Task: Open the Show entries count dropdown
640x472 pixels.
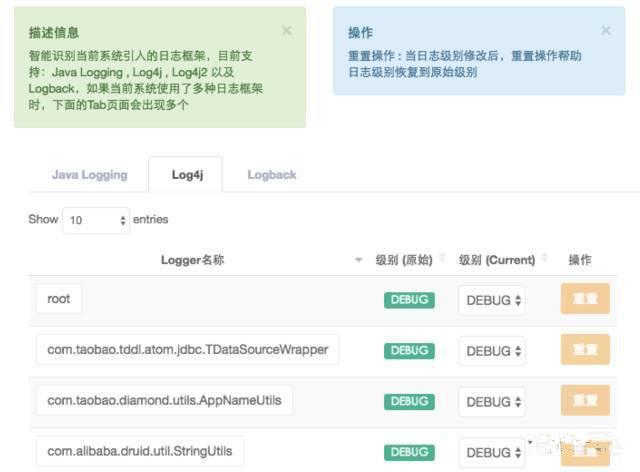Action: pyautogui.click(x=96, y=220)
